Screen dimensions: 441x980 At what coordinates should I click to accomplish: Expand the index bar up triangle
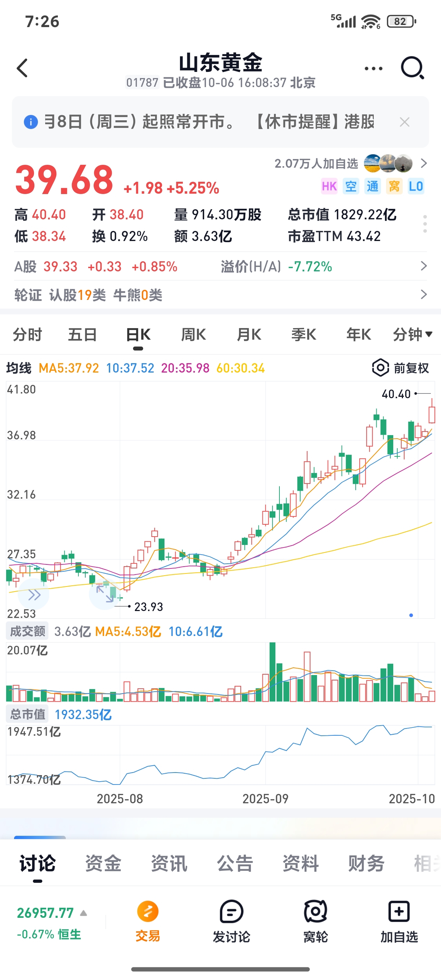pos(84,913)
